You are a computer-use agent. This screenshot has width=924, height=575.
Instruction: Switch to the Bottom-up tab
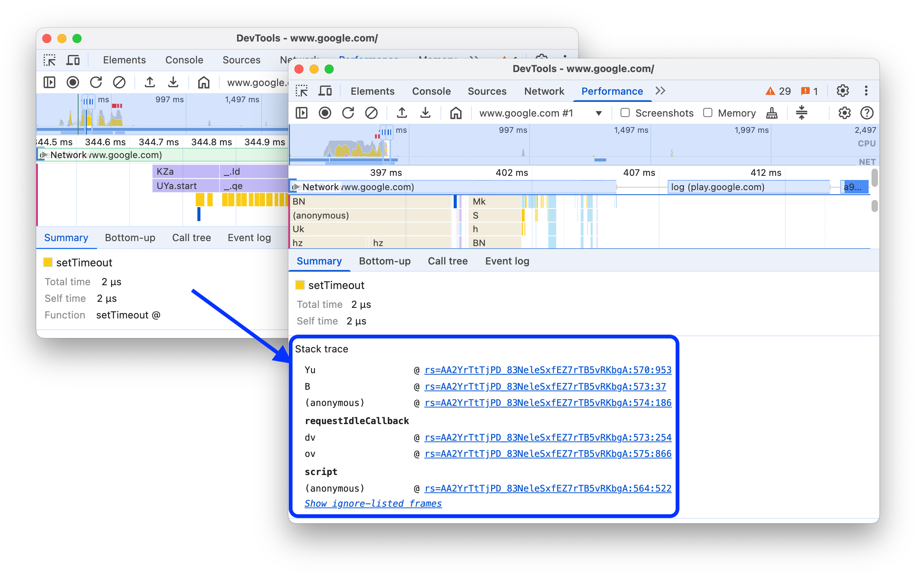[385, 261]
